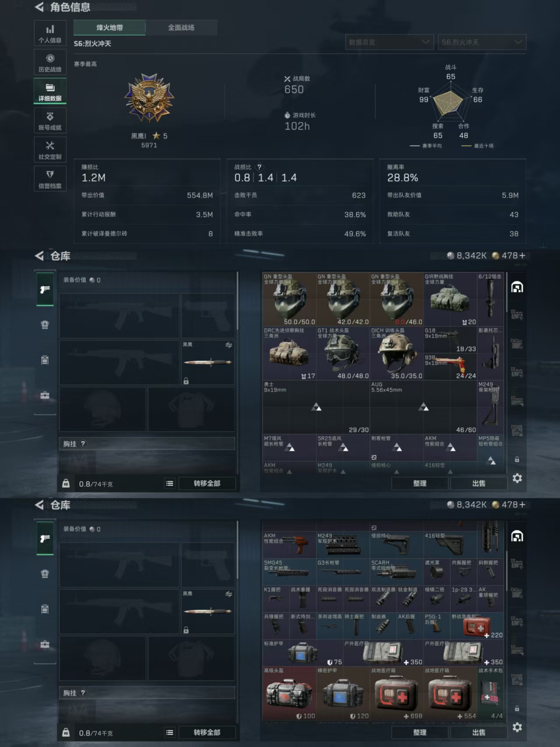Viewport: 560px width, 747px height.
Task: Open 账号成就 achievements sidebar icon
Action: pos(50,120)
